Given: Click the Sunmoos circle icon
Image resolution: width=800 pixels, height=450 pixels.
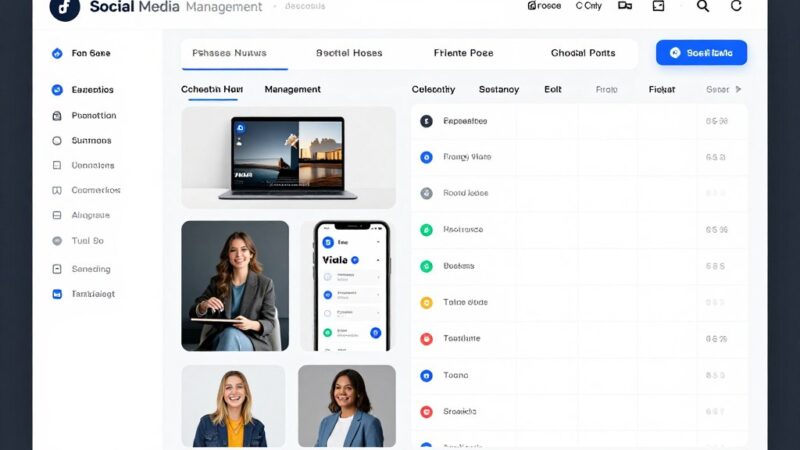Looking at the screenshot, I should (x=57, y=141).
